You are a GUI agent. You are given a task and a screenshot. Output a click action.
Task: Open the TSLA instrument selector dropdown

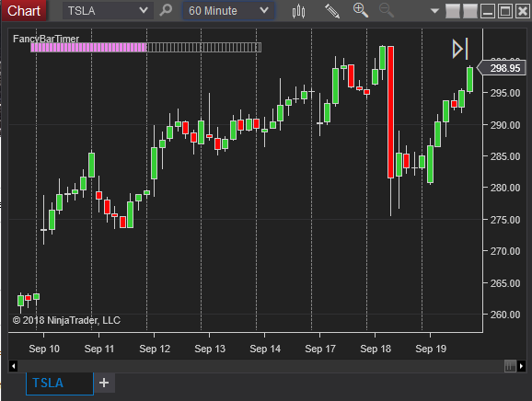click(108, 11)
